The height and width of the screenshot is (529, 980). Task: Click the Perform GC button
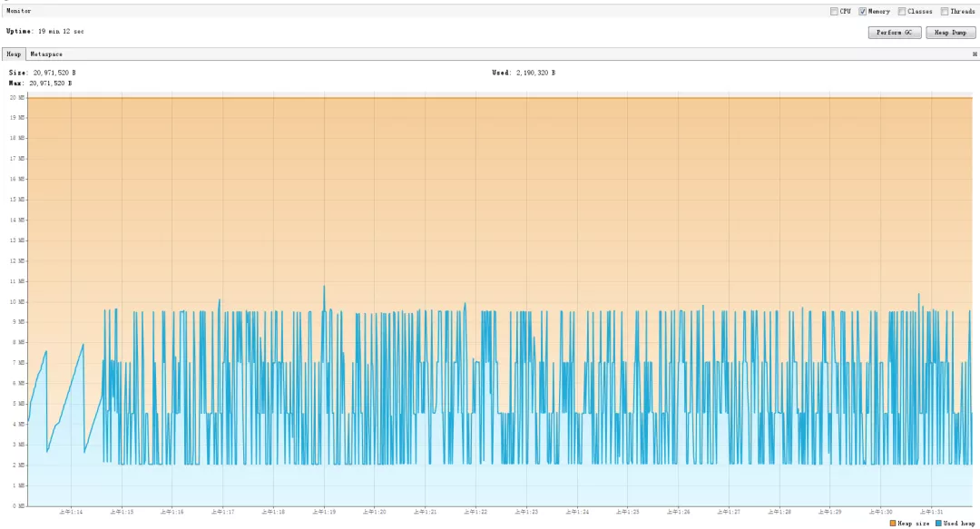point(895,33)
